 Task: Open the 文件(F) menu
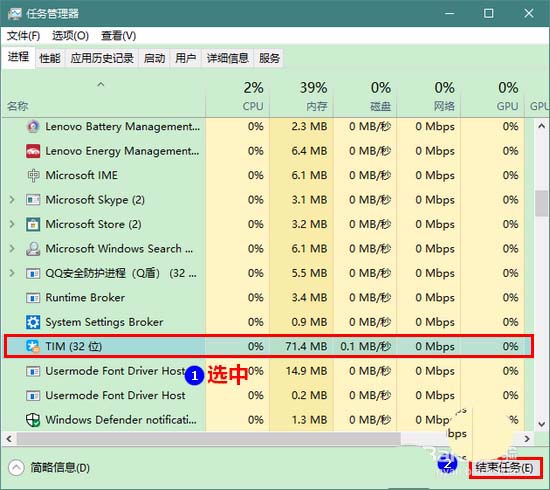click(24, 36)
